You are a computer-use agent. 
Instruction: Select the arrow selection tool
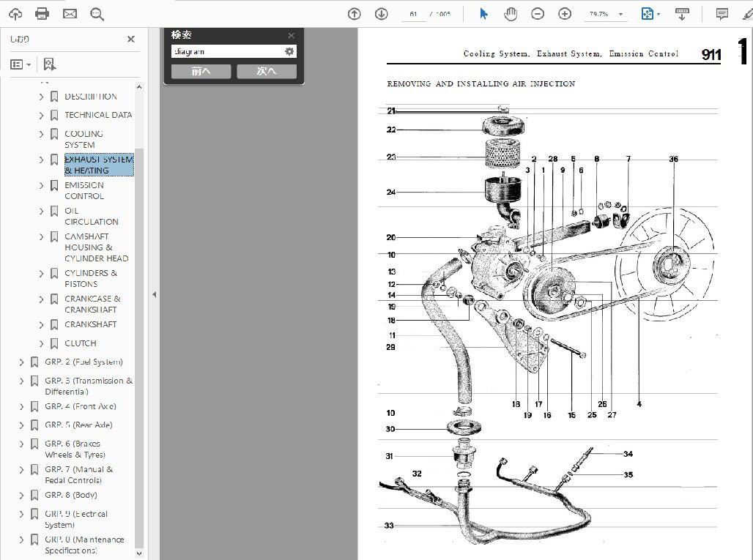coord(483,14)
